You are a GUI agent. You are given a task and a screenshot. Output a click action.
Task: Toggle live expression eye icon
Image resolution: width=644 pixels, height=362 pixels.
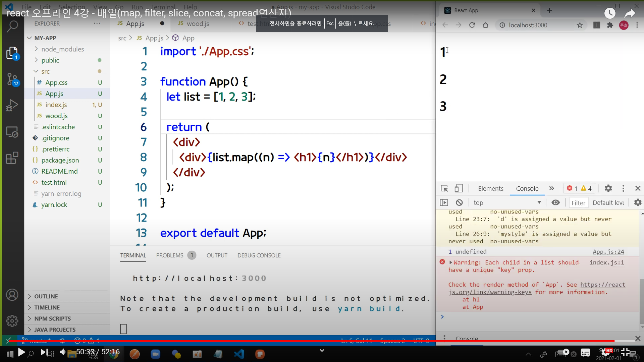click(x=555, y=202)
